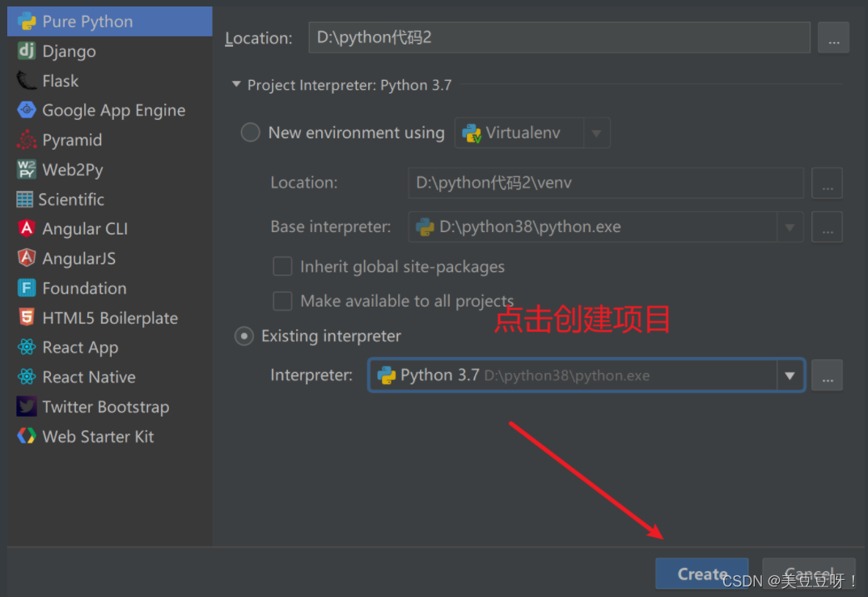Viewport: 868px width, 597px height.
Task: Click the HTML5 Boilerplate icon
Action: click(x=27, y=317)
